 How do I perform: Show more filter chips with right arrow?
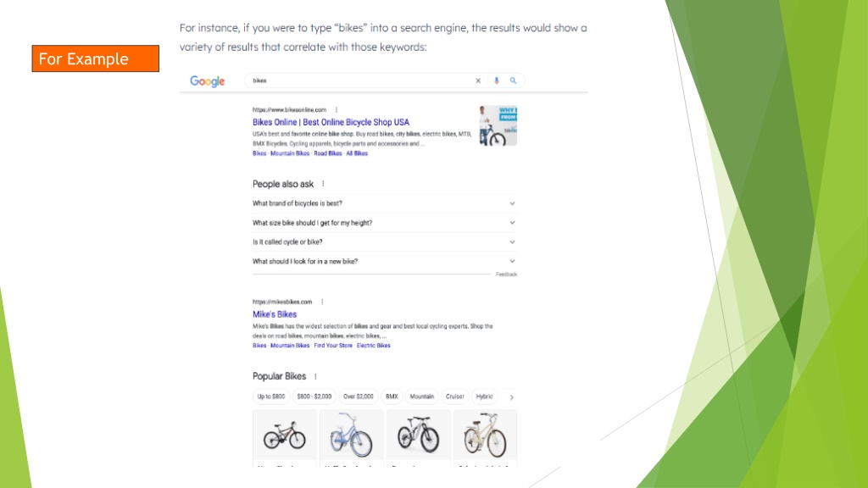[511, 396]
